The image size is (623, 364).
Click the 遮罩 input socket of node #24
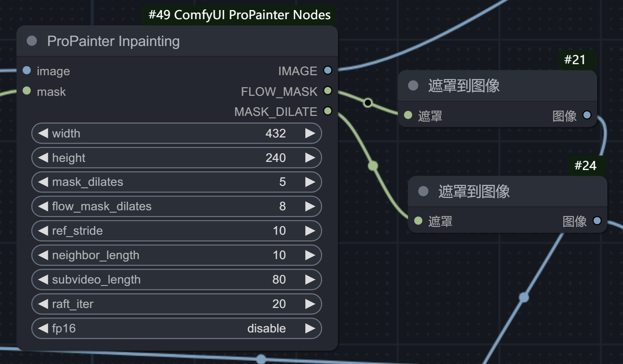coord(418,221)
